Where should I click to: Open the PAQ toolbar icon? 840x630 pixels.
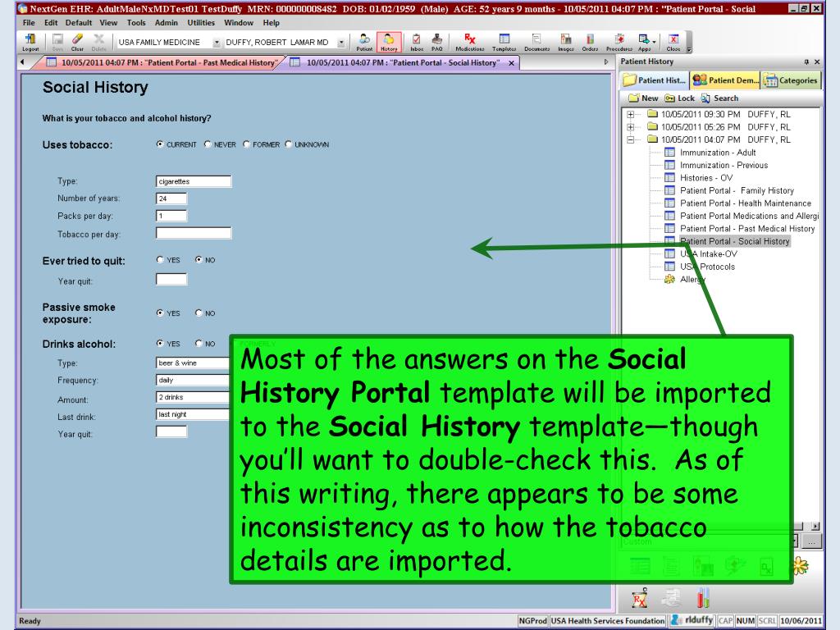coord(437,42)
